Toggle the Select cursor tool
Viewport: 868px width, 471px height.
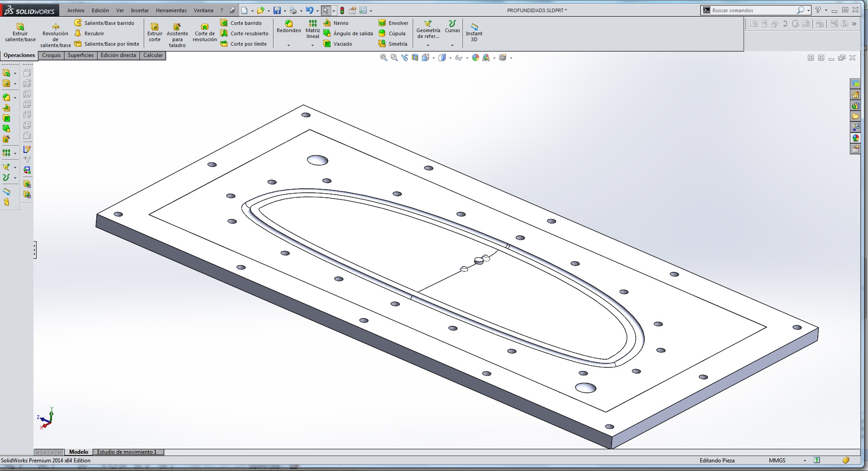(x=325, y=10)
